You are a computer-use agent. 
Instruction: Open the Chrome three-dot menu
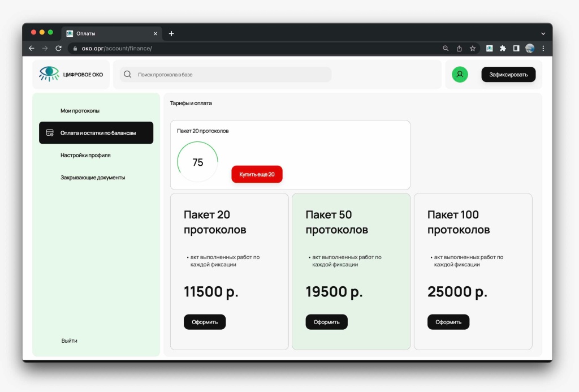coord(543,49)
